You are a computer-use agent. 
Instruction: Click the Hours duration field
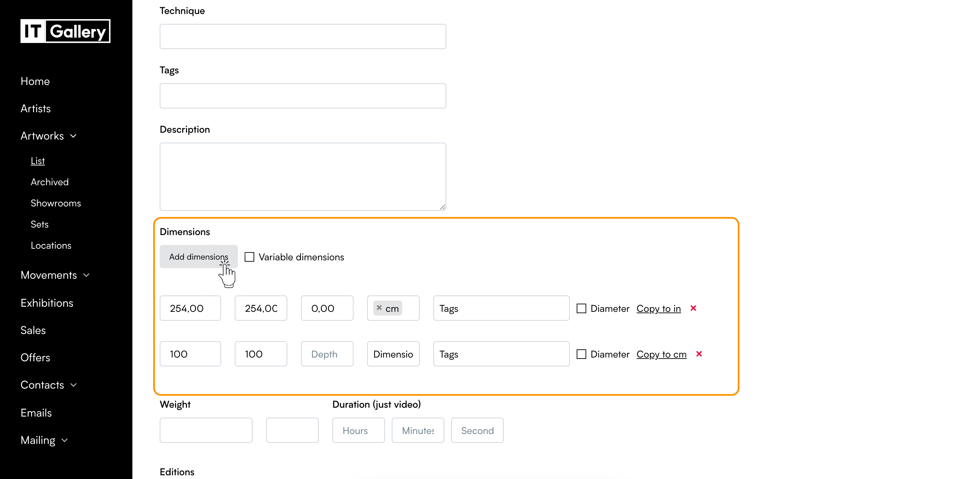point(358,430)
